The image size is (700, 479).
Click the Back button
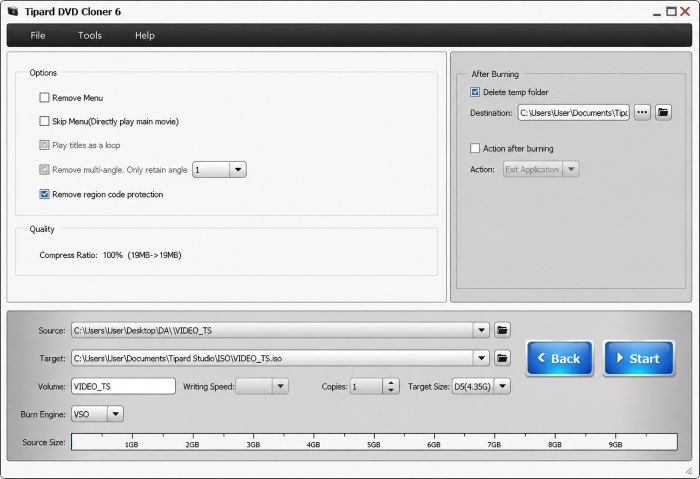[x=560, y=358]
